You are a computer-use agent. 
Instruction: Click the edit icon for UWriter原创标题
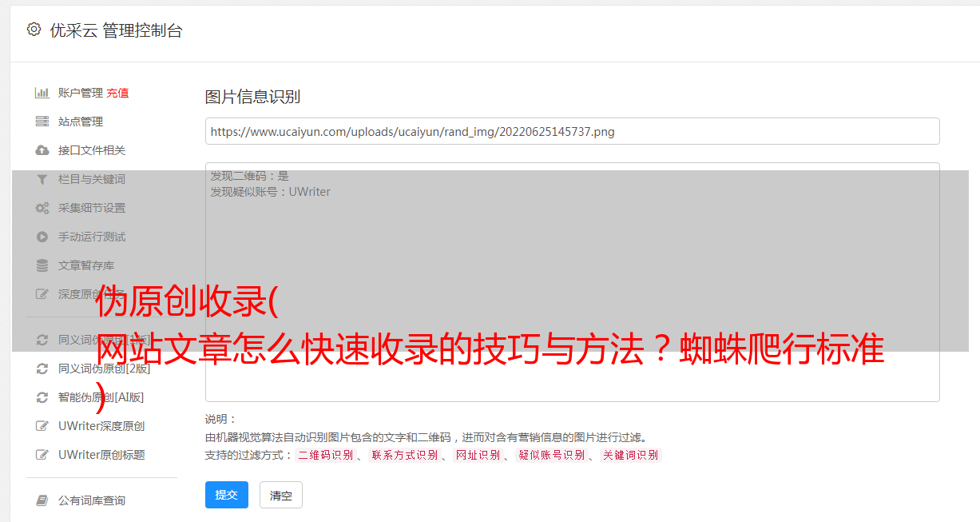click(x=42, y=455)
